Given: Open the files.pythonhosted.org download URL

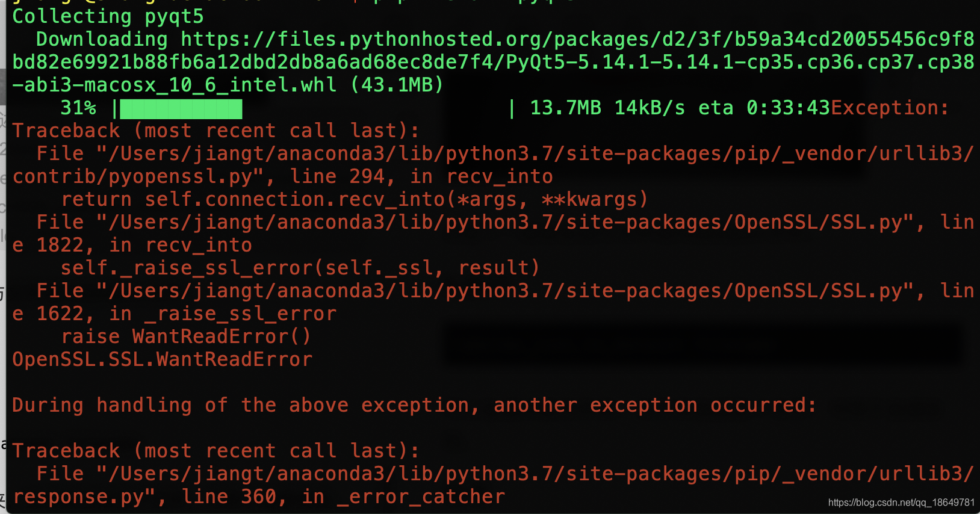Looking at the screenshot, I should 493,62.
